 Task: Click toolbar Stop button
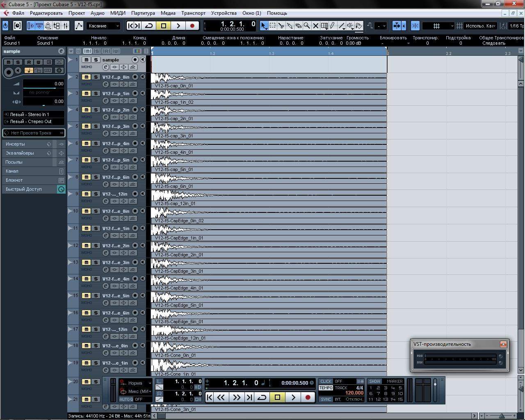tap(163, 26)
